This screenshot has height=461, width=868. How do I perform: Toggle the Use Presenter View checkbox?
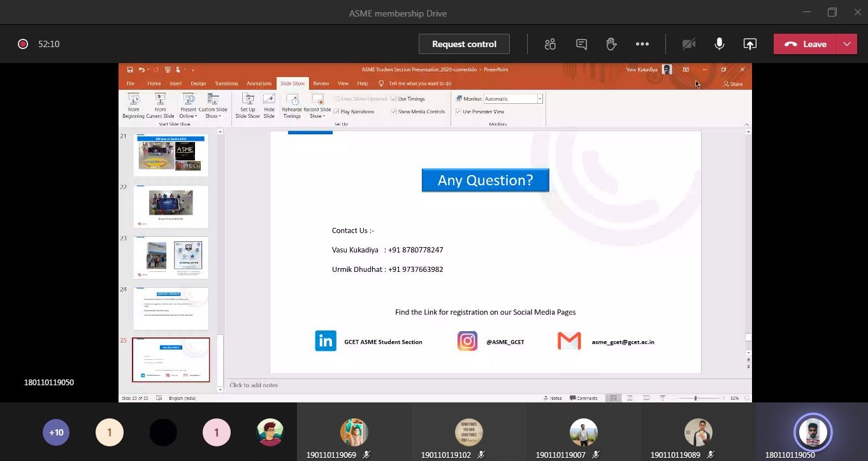point(458,111)
